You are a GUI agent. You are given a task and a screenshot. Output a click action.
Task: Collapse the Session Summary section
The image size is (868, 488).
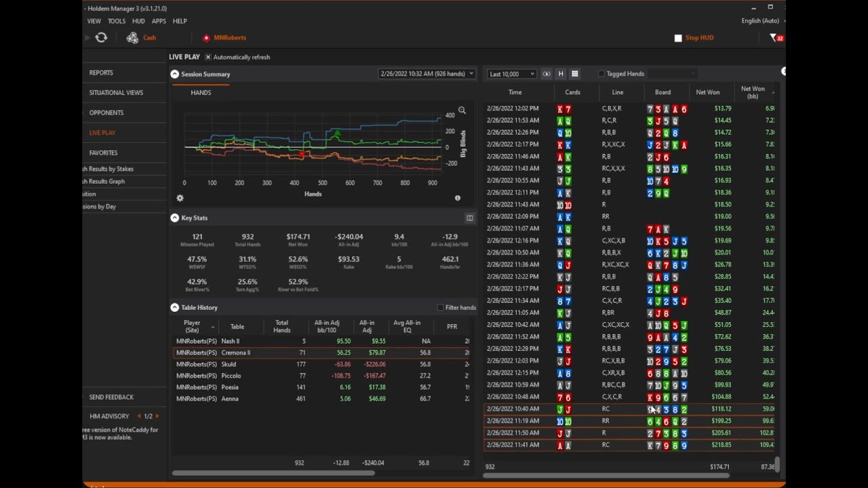(x=174, y=74)
